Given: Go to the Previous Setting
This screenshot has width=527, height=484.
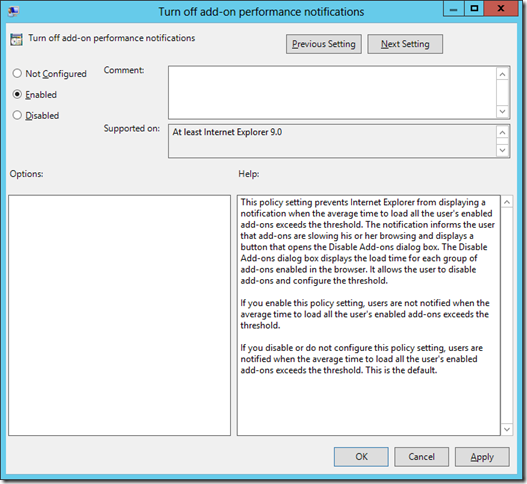Looking at the screenshot, I should pos(324,44).
